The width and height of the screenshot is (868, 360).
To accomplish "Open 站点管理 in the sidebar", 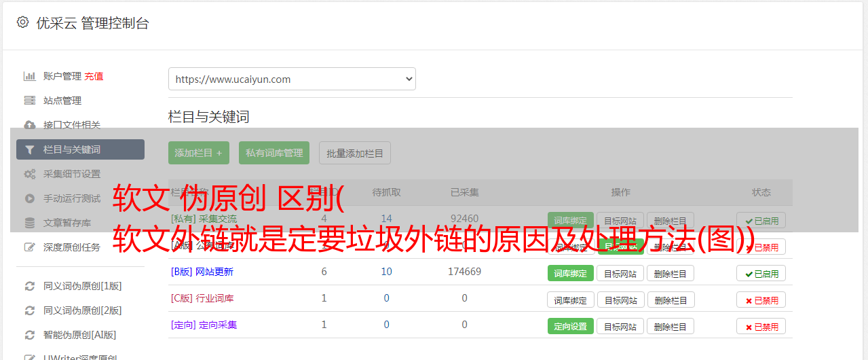I will (62, 101).
